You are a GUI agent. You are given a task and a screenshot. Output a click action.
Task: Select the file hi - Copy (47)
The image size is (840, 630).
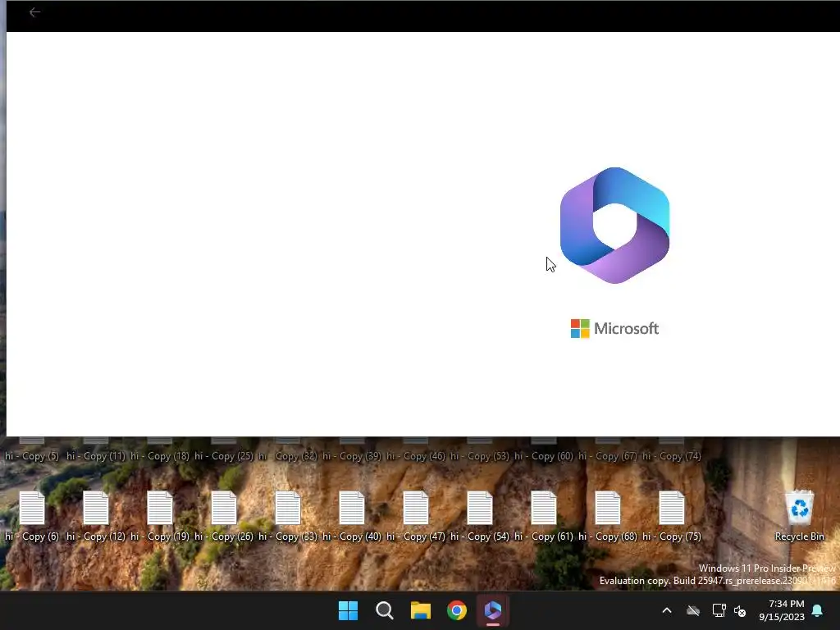(x=416, y=516)
